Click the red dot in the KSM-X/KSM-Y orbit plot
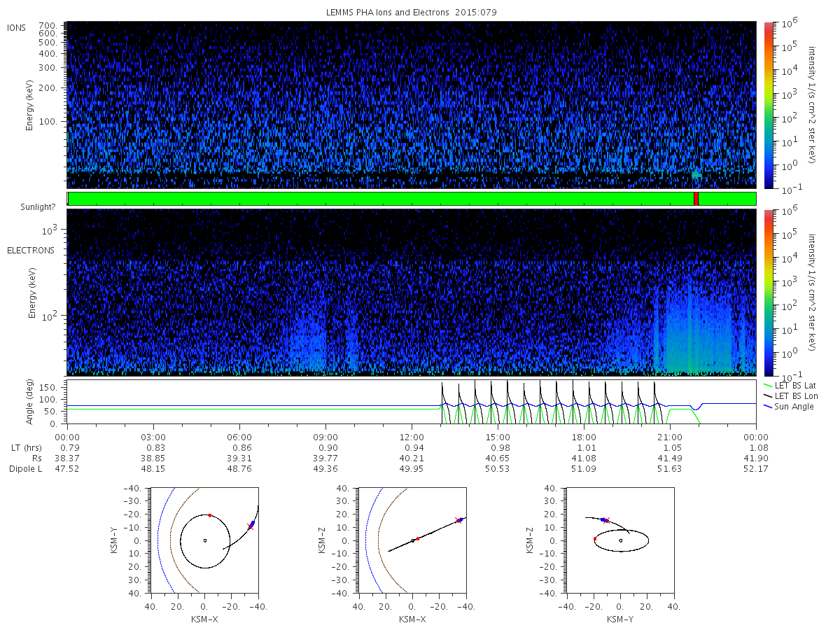This screenshot has height=630, width=840. pyautogui.click(x=209, y=515)
